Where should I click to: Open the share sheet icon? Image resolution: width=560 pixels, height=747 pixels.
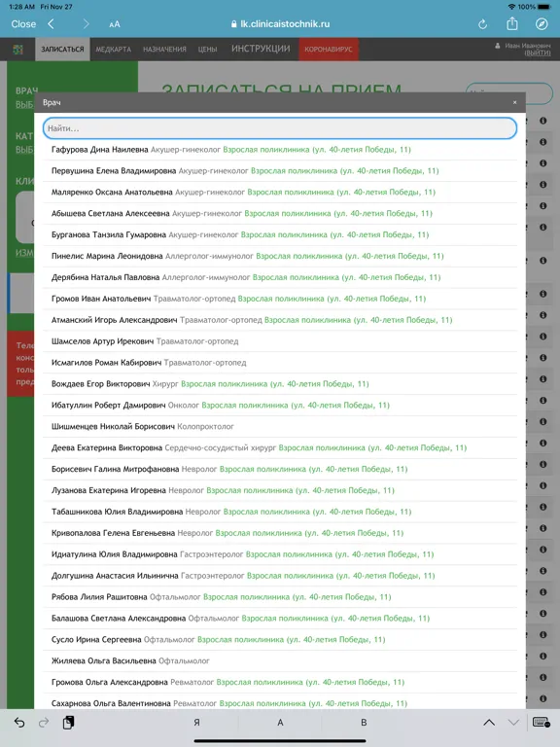pos(512,23)
